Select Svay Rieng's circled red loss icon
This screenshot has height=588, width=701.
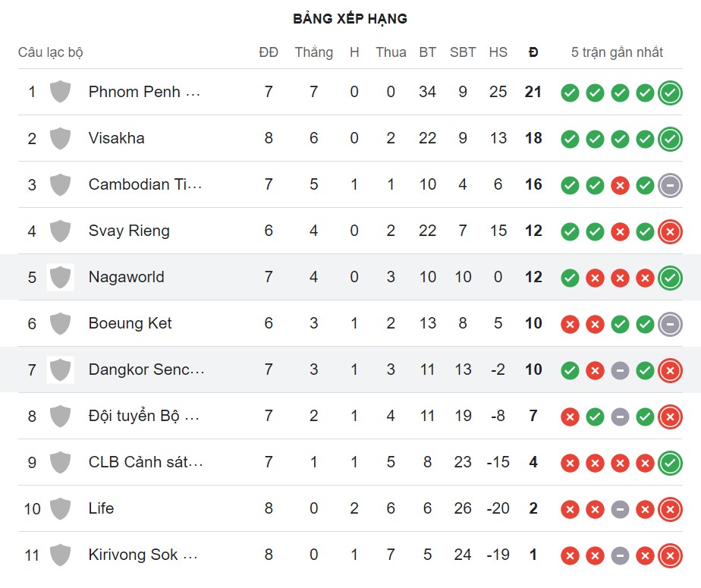pyautogui.click(x=670, y=231)
